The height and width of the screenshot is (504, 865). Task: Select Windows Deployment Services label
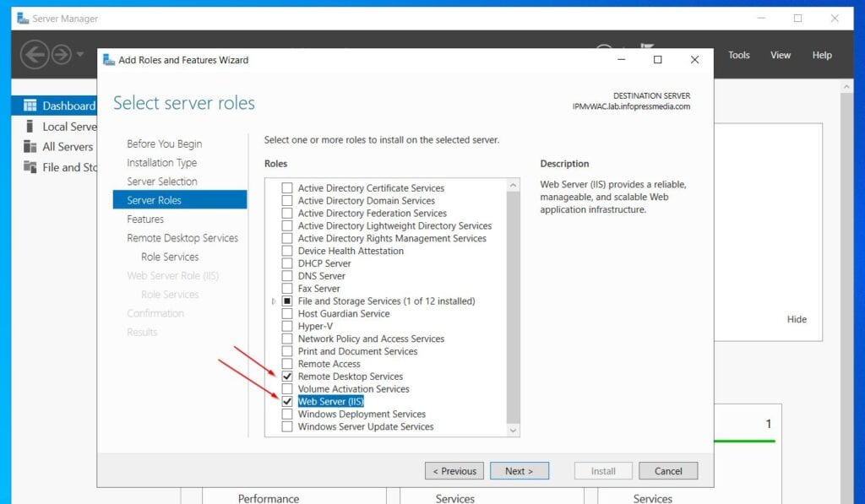coord(362,415)
